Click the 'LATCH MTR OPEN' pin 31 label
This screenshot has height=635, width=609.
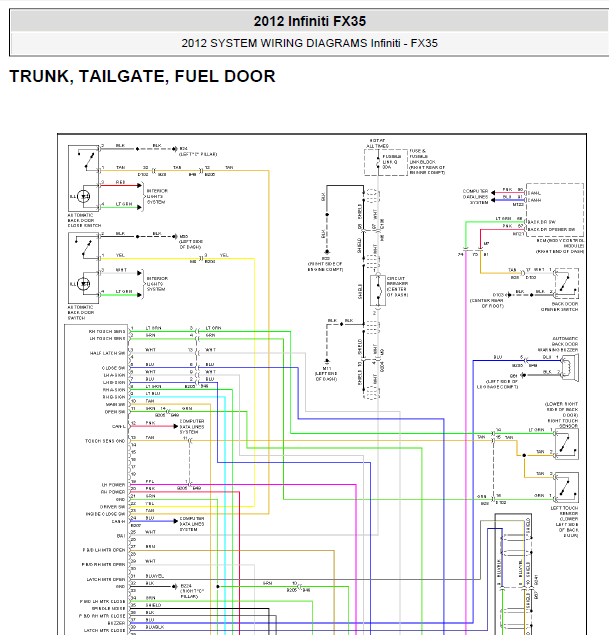point(106,579)
